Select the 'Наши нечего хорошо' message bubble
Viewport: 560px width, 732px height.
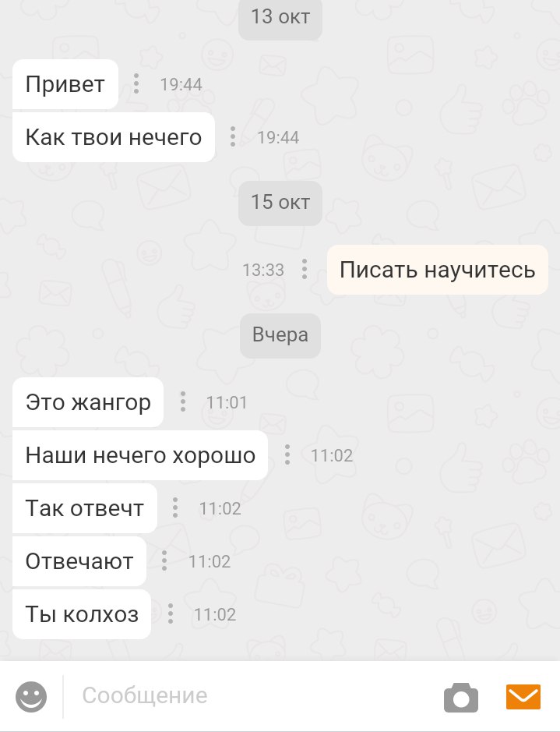coord(140,454)
